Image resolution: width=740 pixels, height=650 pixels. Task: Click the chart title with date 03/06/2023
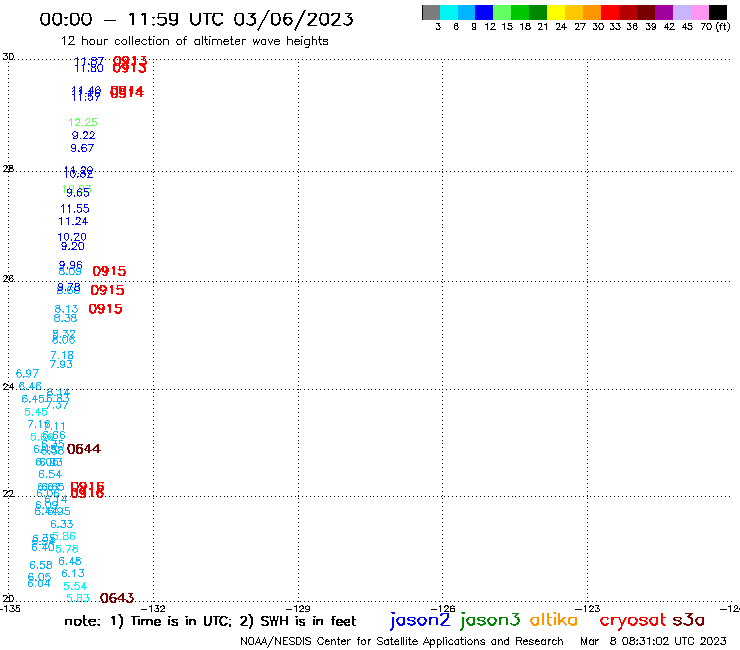[x=196, y=19]
